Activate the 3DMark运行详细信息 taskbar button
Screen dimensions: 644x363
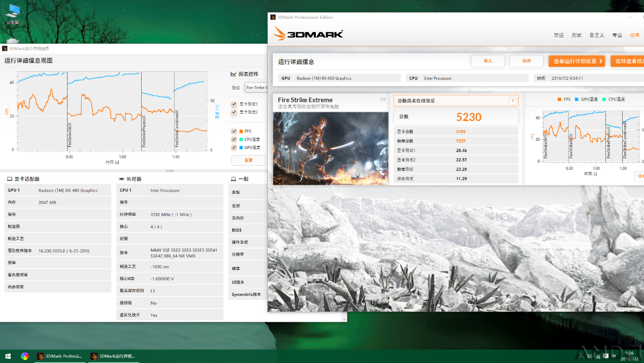point(113,356)
